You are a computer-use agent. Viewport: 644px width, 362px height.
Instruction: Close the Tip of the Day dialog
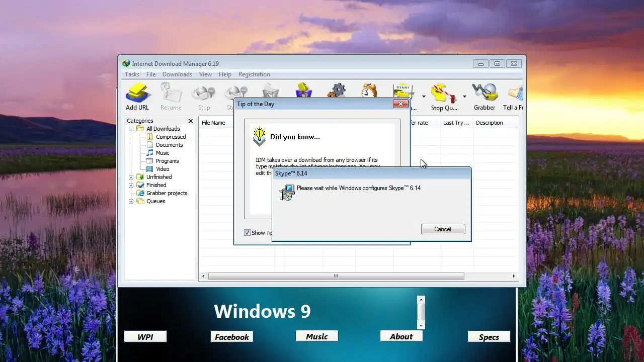click(x=400, y=104)
